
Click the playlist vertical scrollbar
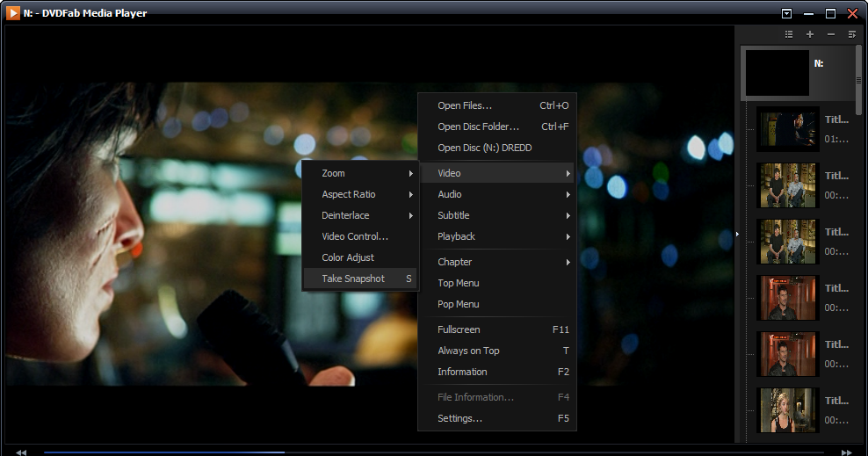[858, 80]
